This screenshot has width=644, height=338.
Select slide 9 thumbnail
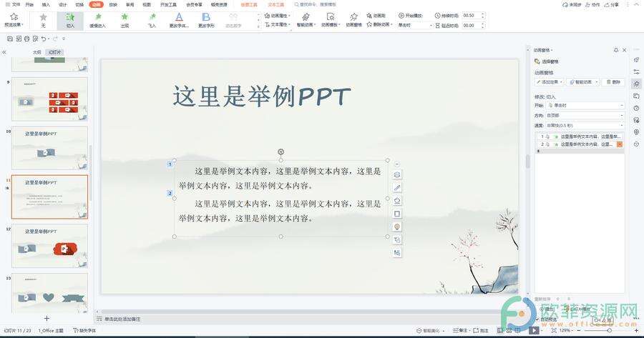tap(49, 99)
